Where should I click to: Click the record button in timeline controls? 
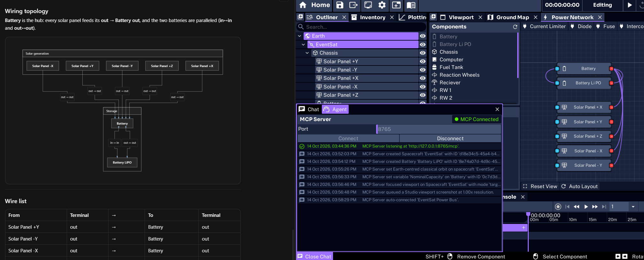pyautogui.click(x=558, y=207)
